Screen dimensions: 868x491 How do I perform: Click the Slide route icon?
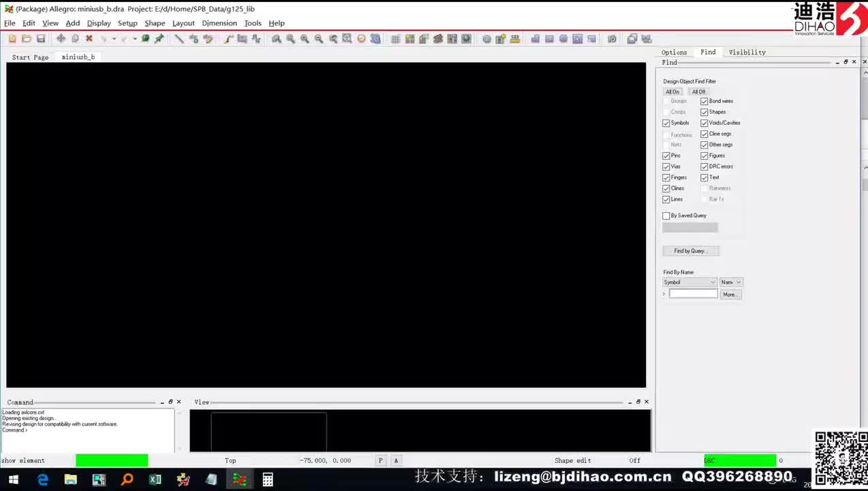coord(242,39)
